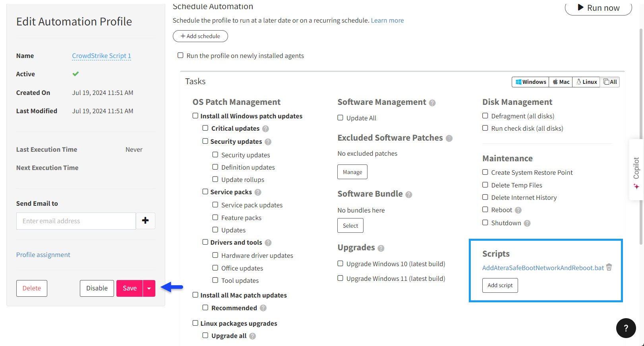
Task: Select the Windows OS filter tab
Action: (530, 82)
